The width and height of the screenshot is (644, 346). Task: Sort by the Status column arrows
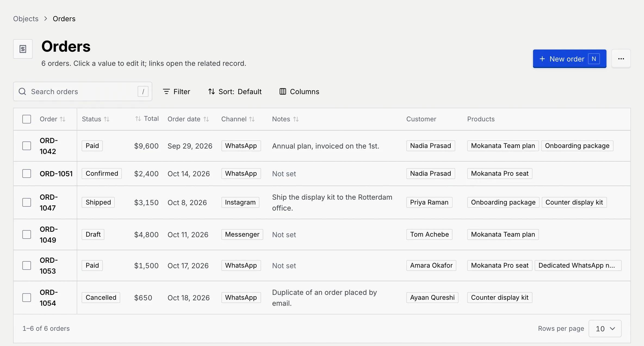[x=107, y=119]
